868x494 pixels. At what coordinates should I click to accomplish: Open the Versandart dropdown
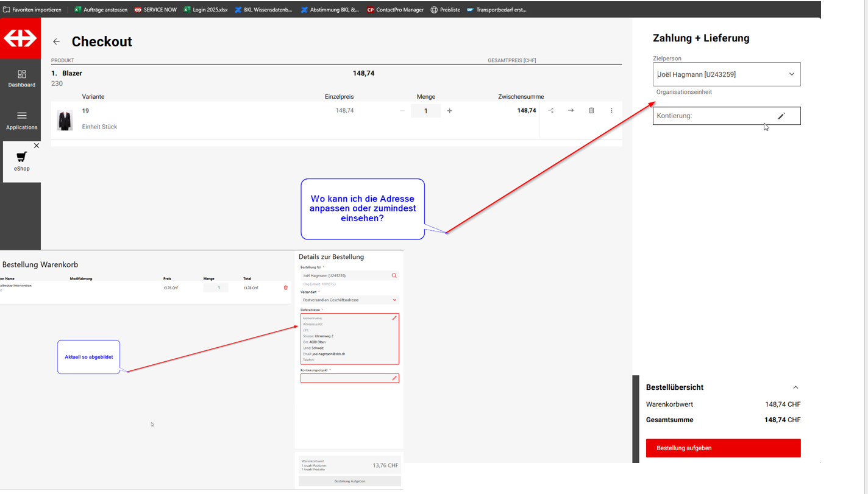[394, 300]
